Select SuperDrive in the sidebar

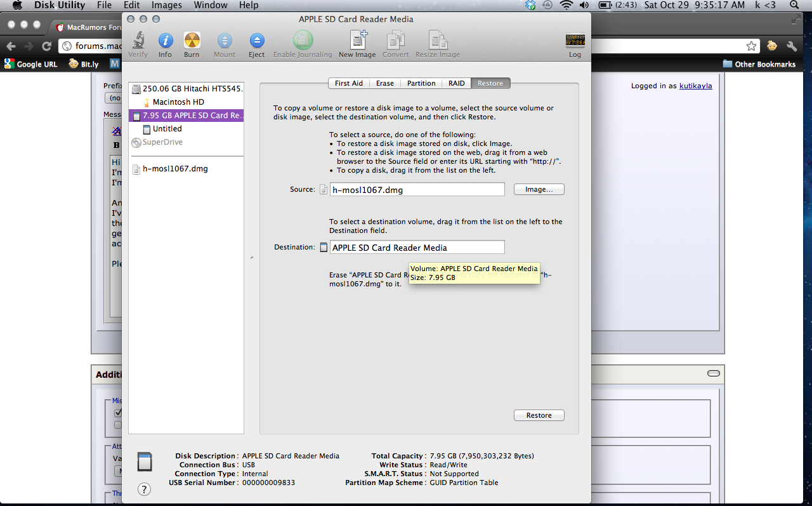187,142
